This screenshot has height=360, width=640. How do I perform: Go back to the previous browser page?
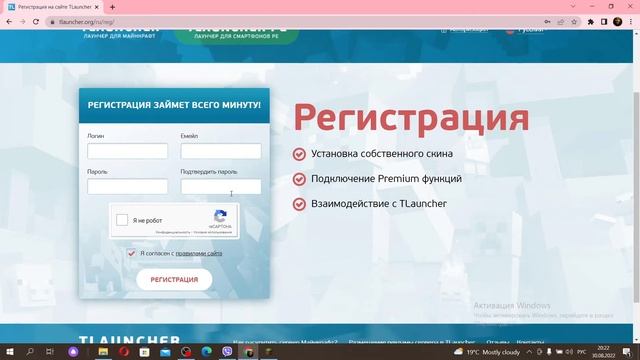9,22
